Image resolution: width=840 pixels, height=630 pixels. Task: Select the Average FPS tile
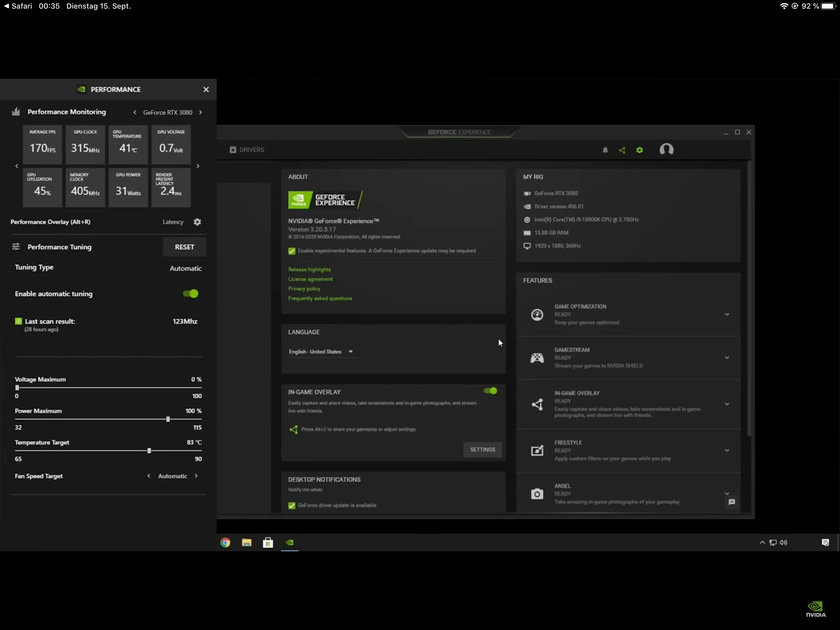(42, 144)
